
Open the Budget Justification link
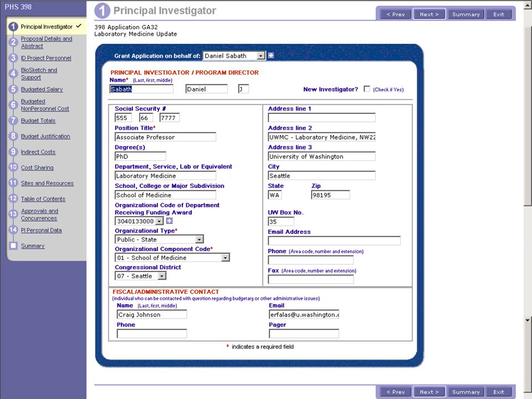pyautogui.click(x=45, y=136)
